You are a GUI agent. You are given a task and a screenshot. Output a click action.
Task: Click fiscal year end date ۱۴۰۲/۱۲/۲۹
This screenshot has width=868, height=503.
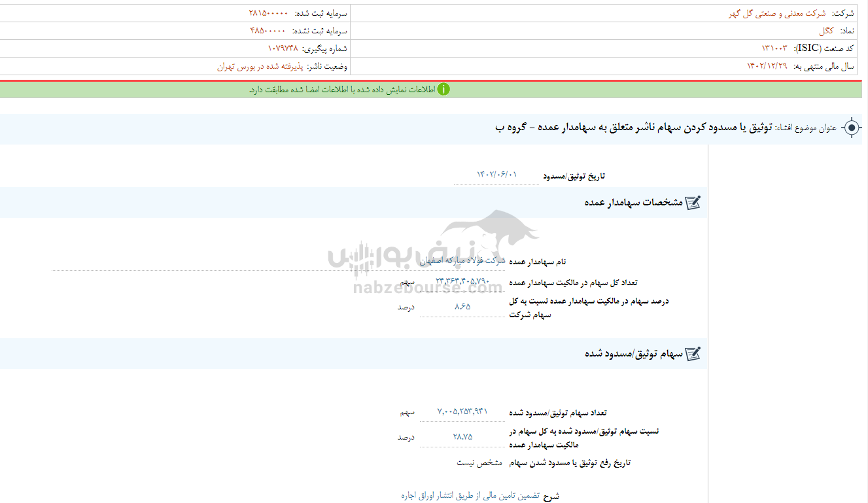pyautogui.click(x=767, y=66)
